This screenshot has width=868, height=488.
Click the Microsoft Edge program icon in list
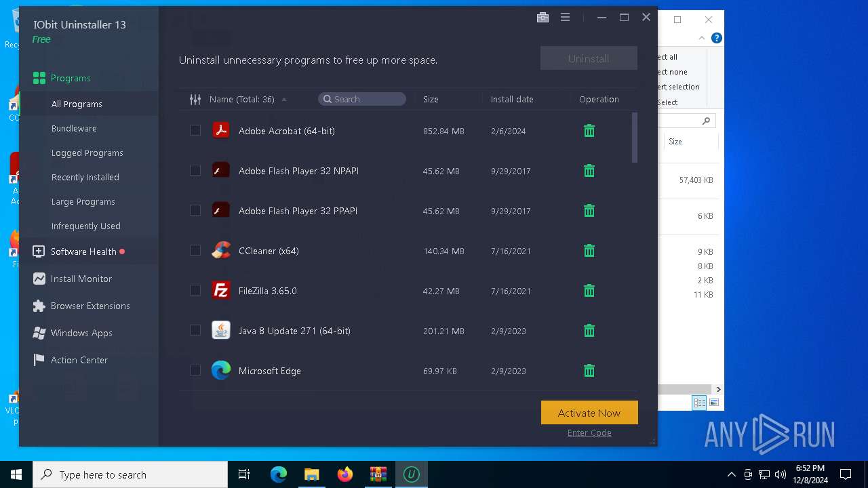(221, 370)
